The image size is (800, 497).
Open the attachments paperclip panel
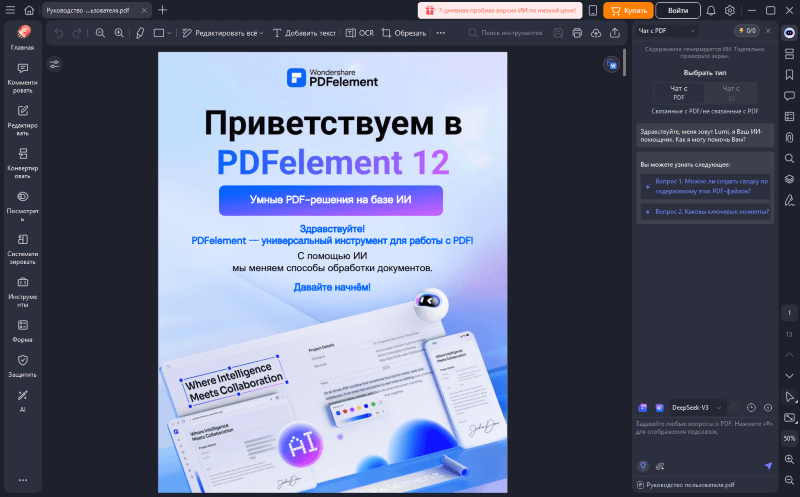(x=789, y=137)
